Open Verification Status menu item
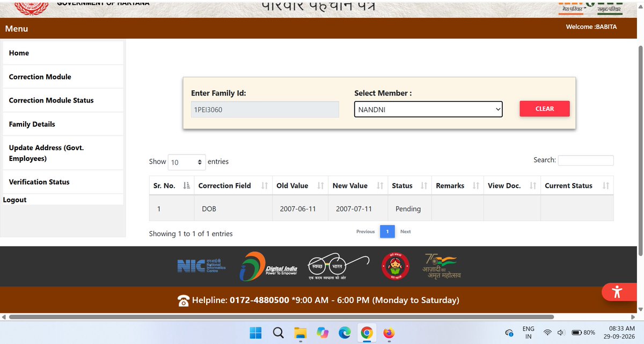Screen dimensions: 644x344 (63, 182)
